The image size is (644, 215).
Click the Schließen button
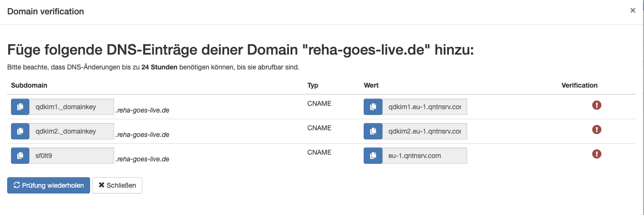click(117, 185)
